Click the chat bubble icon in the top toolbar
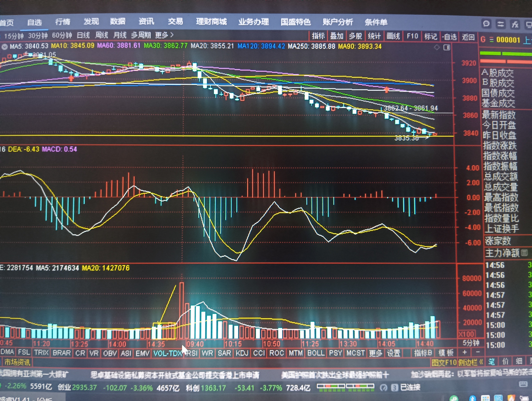The width and height of the screenshot is (532, 401). [x=486, y=24]
